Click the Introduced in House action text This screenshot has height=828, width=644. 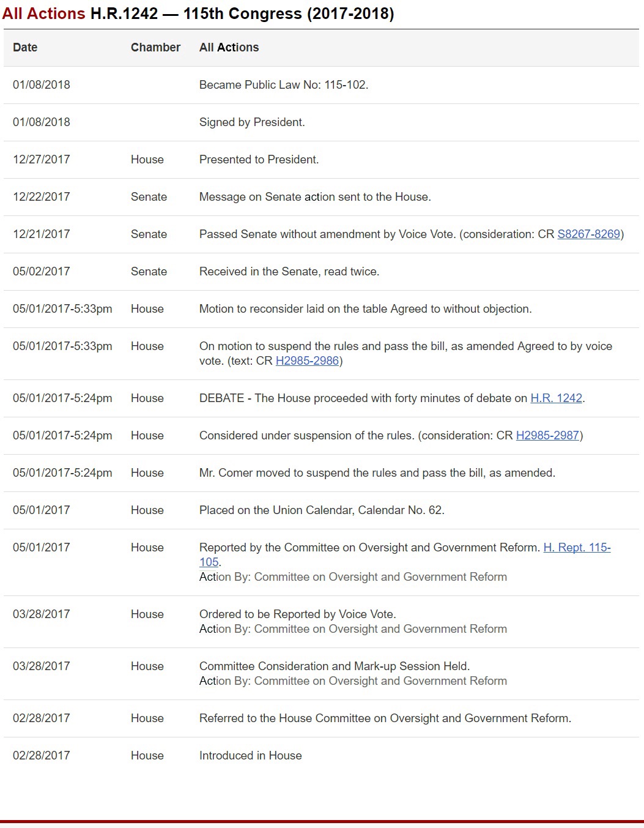coord(250,755)
